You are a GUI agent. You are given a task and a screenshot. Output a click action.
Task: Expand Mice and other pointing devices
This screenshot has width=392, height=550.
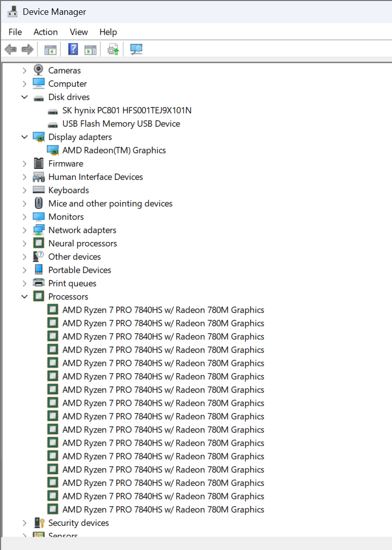coord(24,204)
